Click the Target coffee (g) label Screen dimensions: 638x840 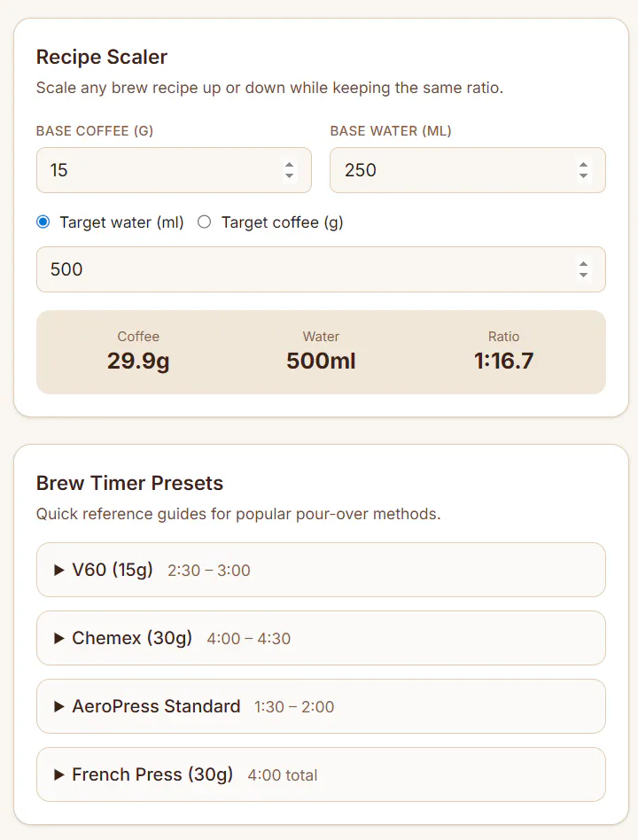(x=283, y=222)
